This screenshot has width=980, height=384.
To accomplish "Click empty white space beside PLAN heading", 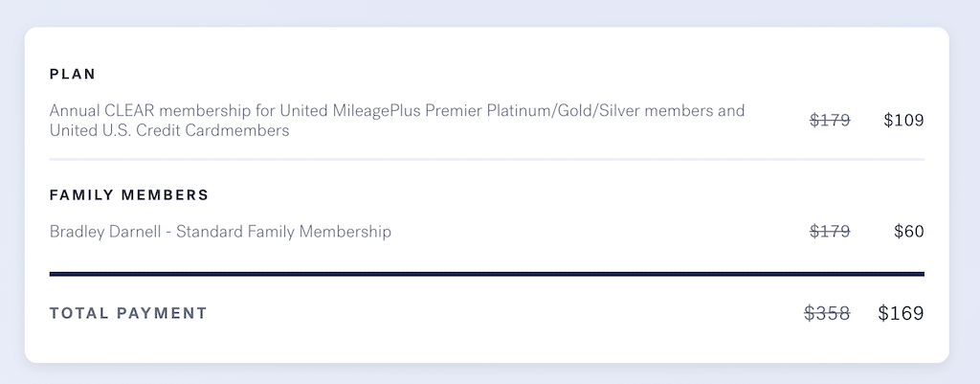I will (437, 74).
